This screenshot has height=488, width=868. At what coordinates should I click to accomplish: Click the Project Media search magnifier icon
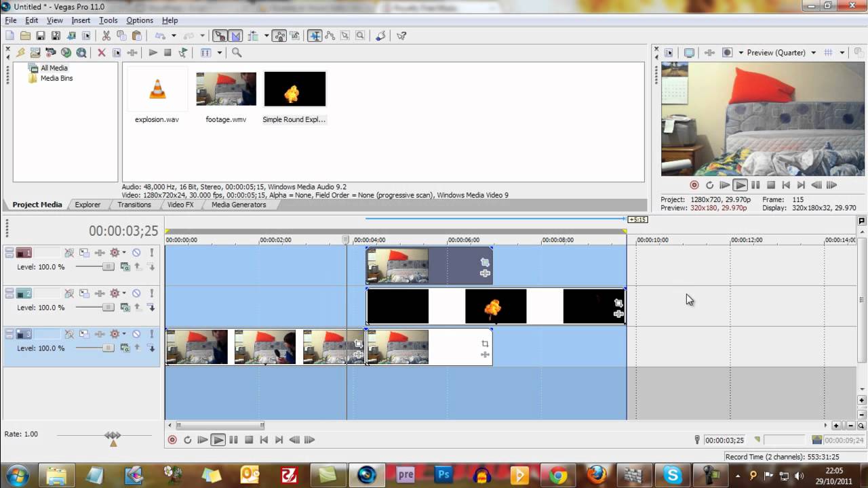click(x=237, y=52)
